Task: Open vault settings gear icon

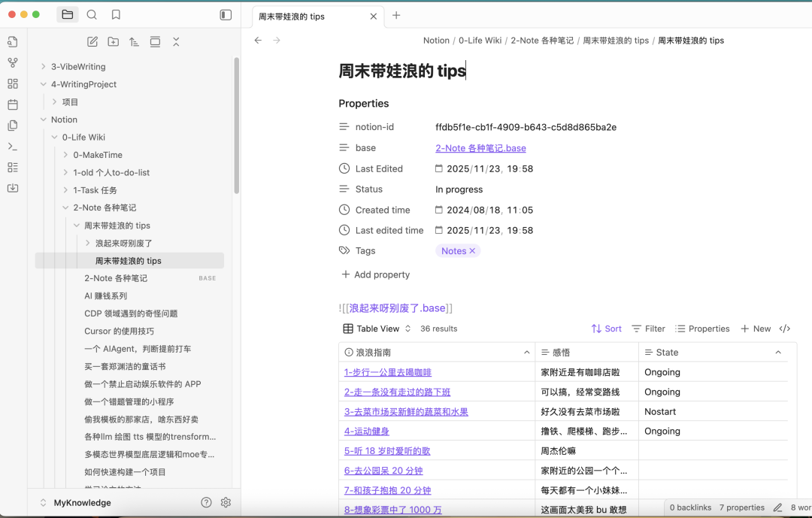Action: coord(226,502)
